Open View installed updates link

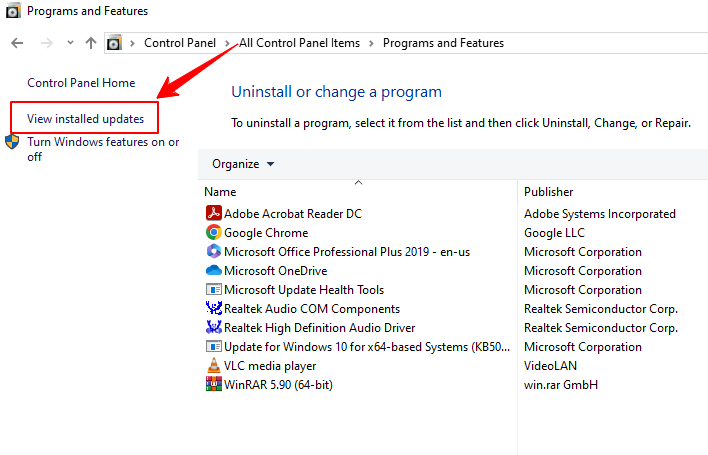point(85,119)
